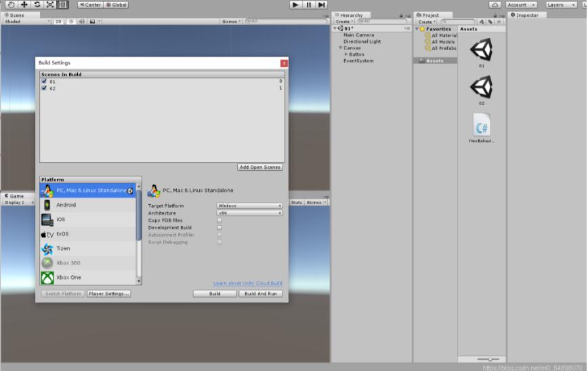
Task: Open the Account dropdown
Action: pos(521,5)
